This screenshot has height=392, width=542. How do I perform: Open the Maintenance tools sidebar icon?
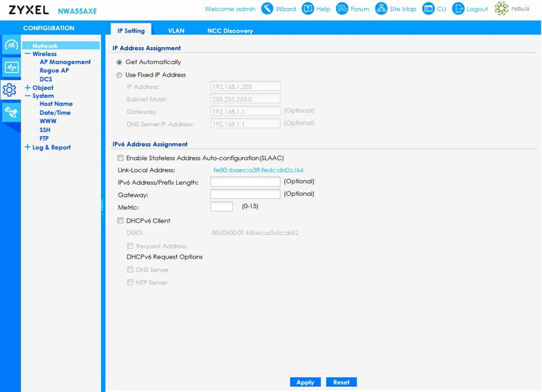click(x=11, y=112)
